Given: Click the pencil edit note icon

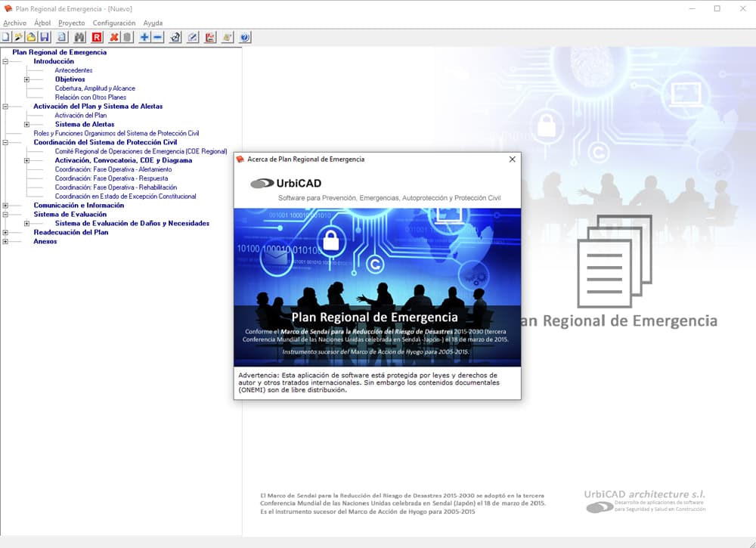Looking at the screenshot, I should [193, 37].
